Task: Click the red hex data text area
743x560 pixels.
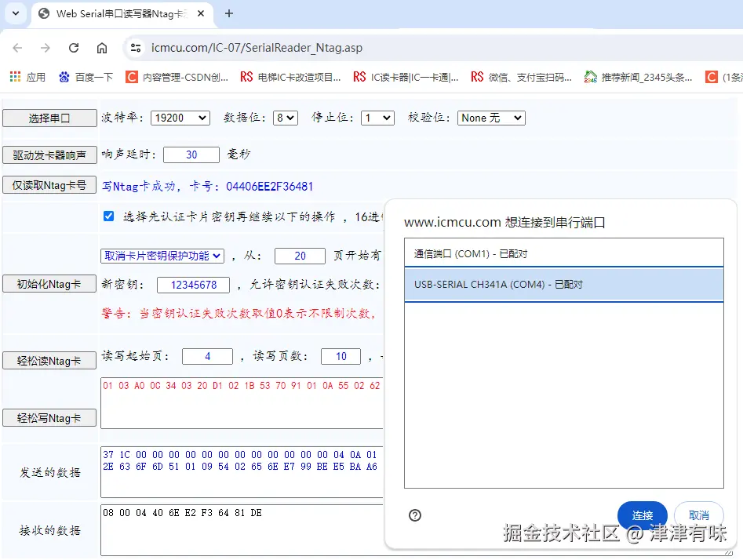Action: pyautogui.click(x=242, y=403)
